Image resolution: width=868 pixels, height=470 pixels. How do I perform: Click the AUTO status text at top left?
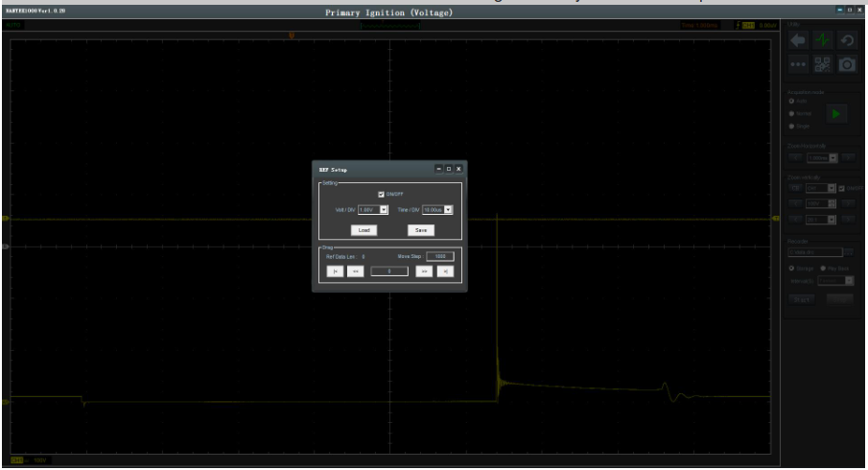[12, 26]
